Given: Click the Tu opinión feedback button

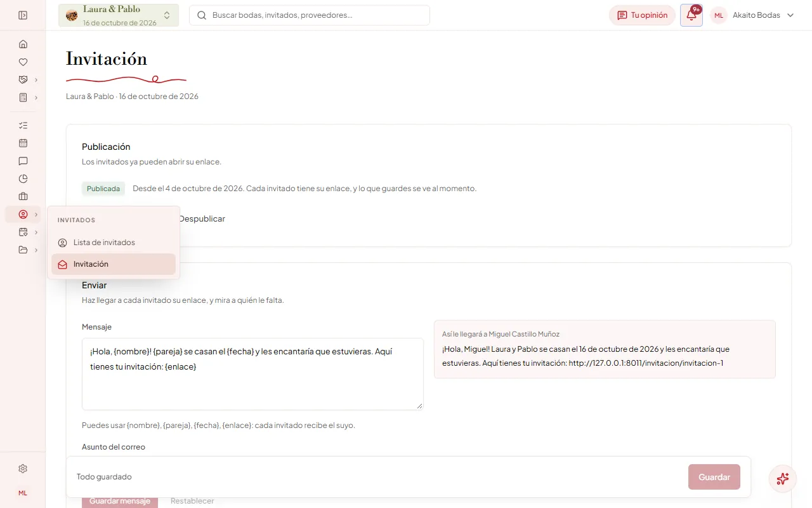Looking at the screenshot, I should [642, 15].
